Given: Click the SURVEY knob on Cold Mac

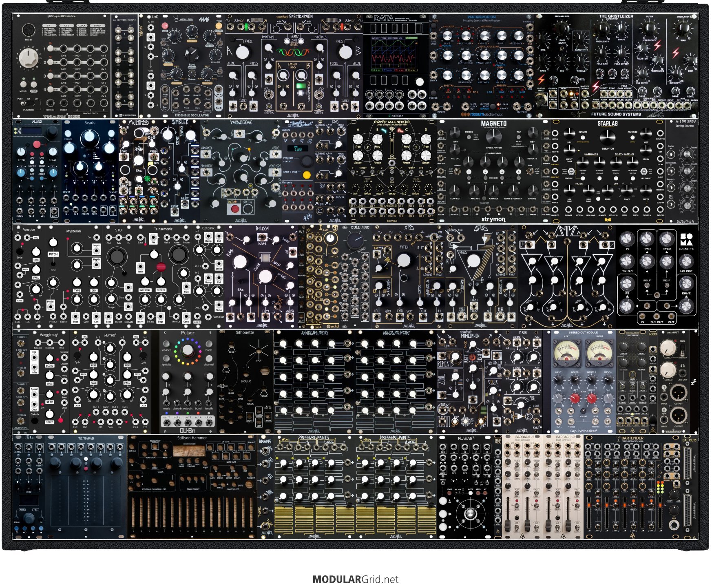Looking at the screenshot, I should tap(356, 240).
